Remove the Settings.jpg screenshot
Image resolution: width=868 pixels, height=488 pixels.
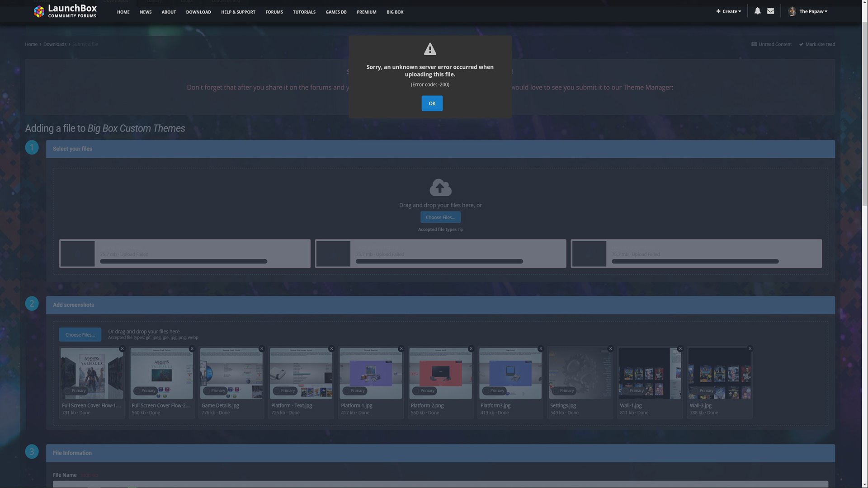(610, 349)
